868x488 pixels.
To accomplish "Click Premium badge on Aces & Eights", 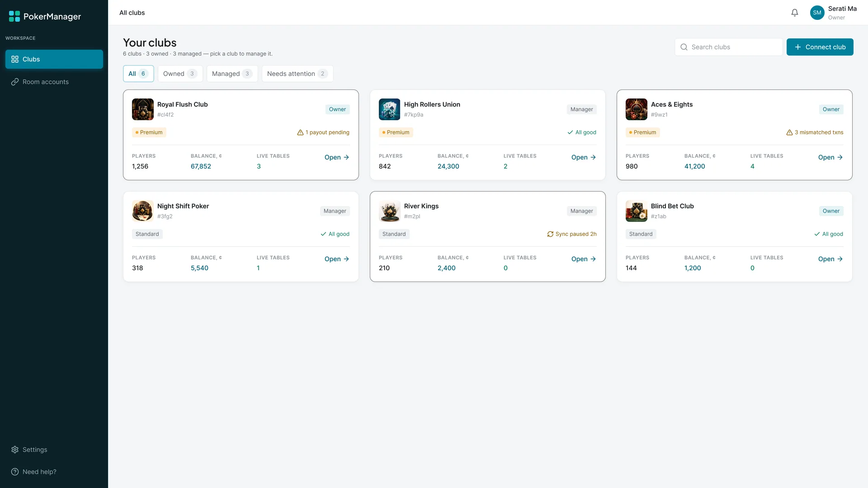I will coord(643,132).
